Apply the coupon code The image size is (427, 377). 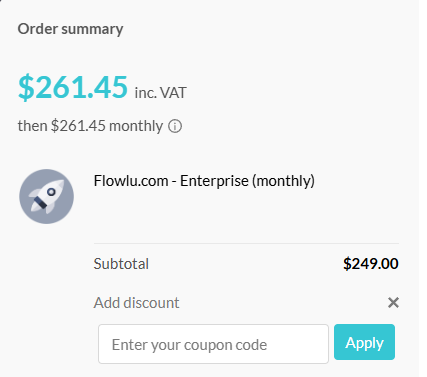(364, 342)
